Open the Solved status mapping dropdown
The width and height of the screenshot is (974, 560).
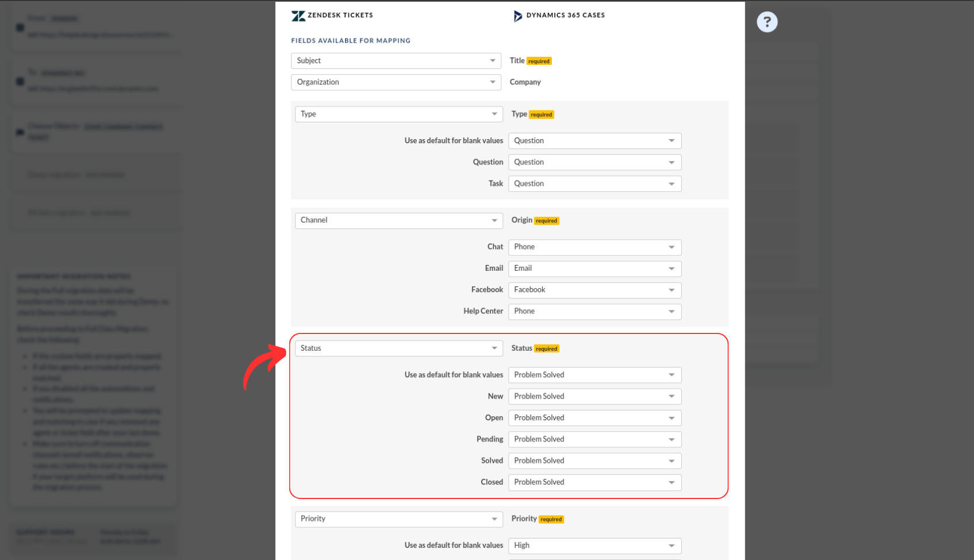595,461
